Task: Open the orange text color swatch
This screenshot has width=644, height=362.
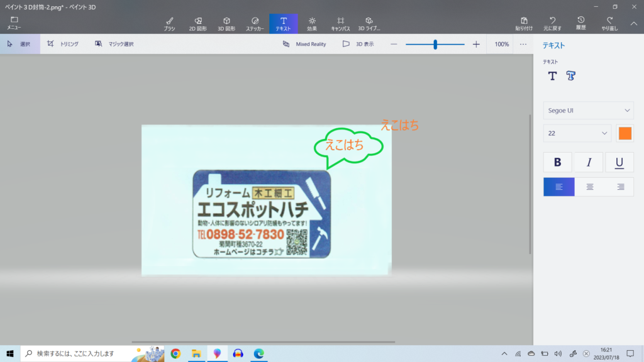Action: click(x=625, y=133)
